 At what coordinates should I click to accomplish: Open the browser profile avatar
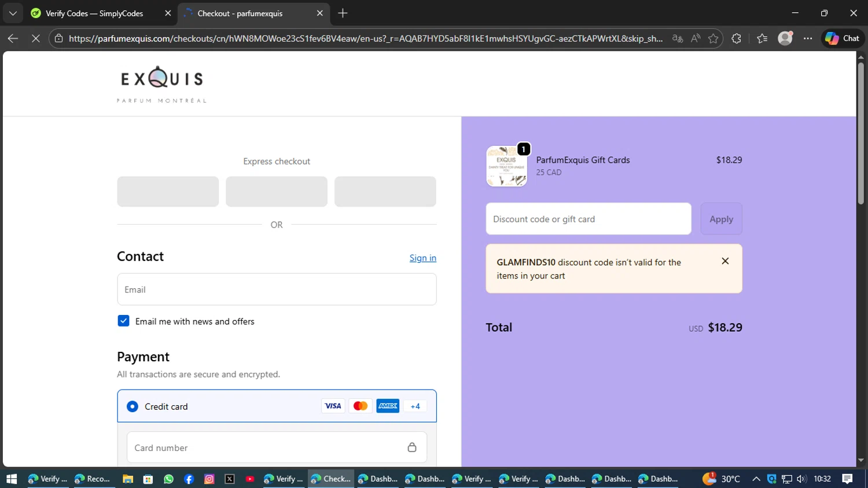pos(785,38)
